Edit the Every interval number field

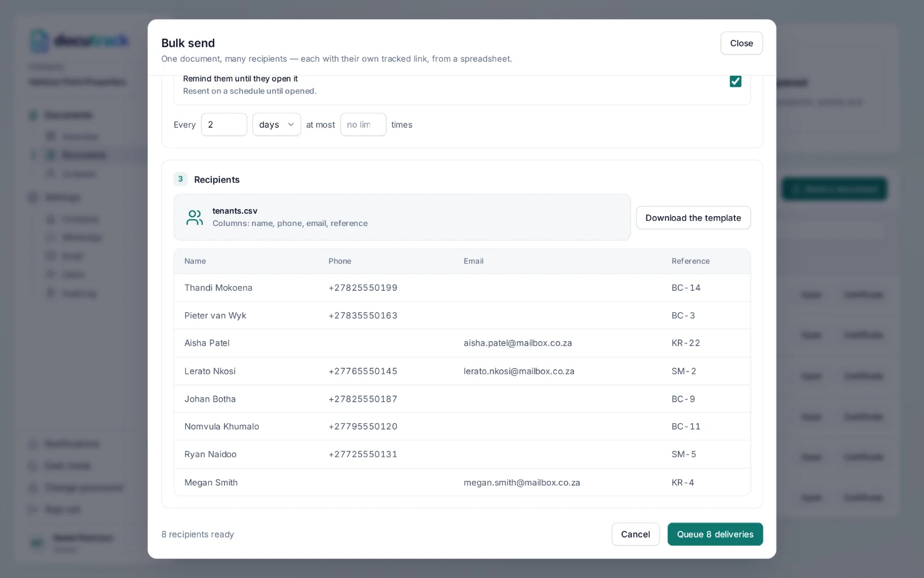224,124
